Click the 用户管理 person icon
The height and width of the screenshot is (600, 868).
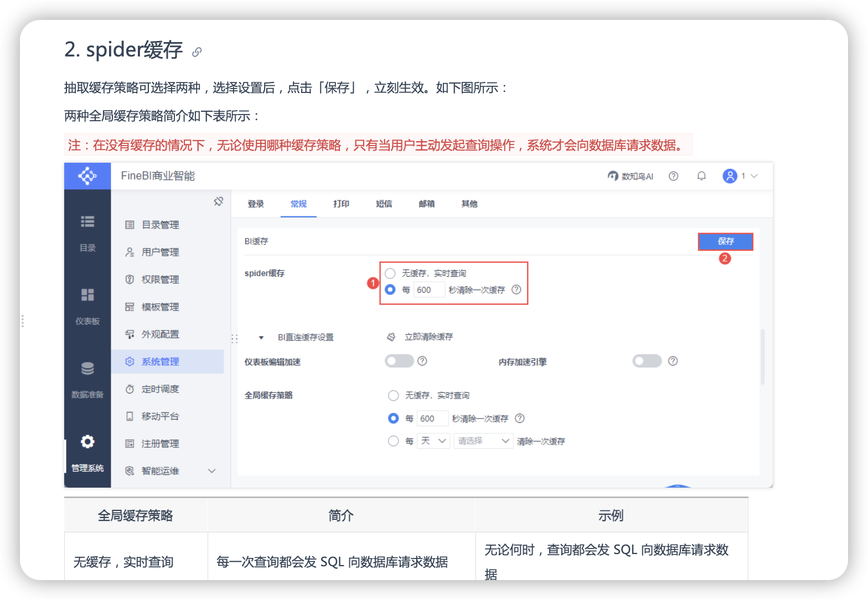(x=130, y=252)
